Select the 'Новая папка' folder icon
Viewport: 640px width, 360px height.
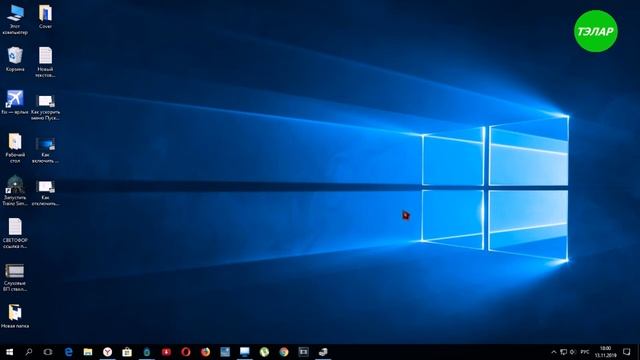15,316
